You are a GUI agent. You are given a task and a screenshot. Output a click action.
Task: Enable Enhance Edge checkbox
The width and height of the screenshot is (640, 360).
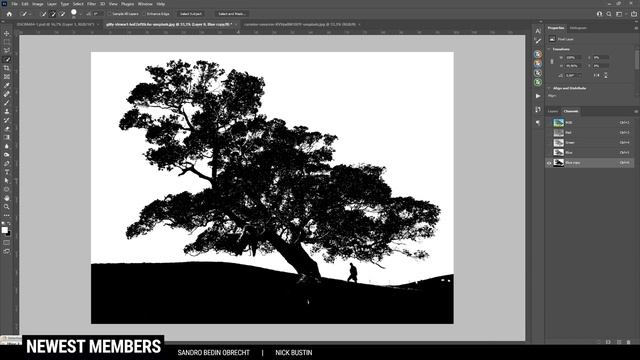(144, 14)
